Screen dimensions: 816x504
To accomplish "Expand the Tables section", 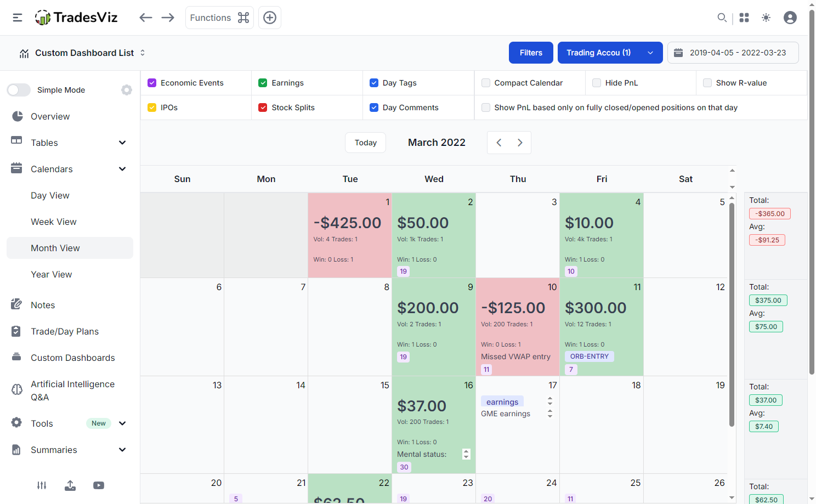I will pyautogui.click(x=44, y=143).
